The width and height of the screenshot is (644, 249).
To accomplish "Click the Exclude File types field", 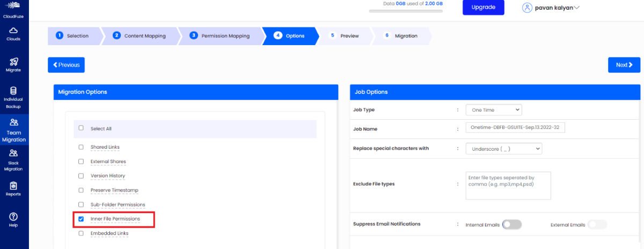I will click(508, 185).
